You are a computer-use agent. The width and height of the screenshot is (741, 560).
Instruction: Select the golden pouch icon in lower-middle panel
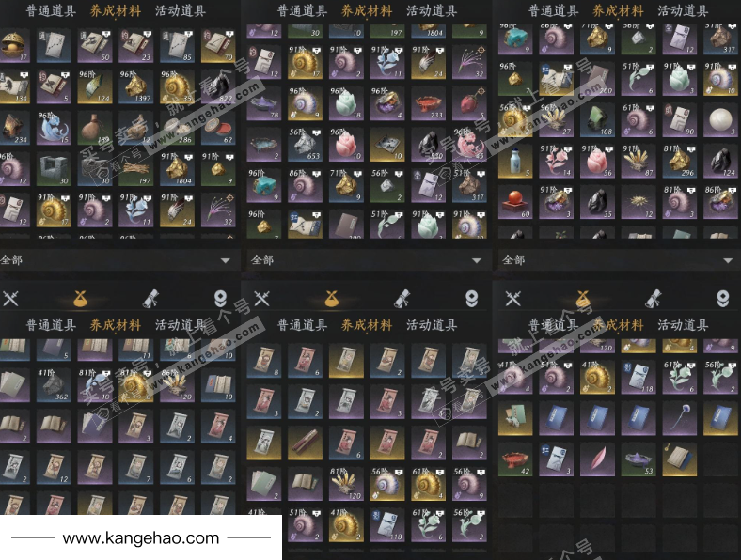pos(332,299)
